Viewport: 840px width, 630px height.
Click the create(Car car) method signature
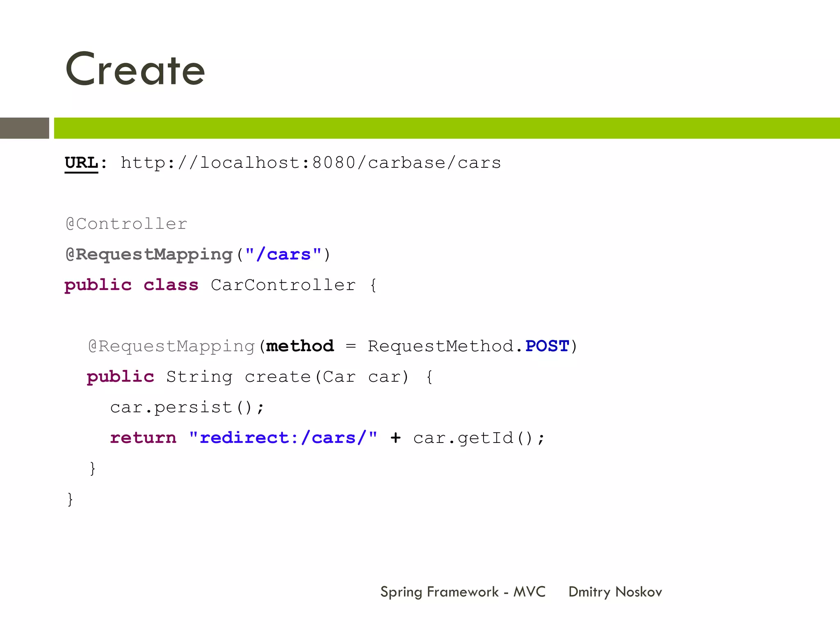[326, 377]
